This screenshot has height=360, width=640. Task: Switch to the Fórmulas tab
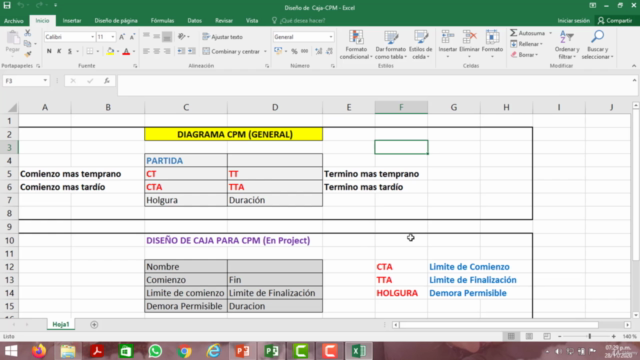click(162, 20)
